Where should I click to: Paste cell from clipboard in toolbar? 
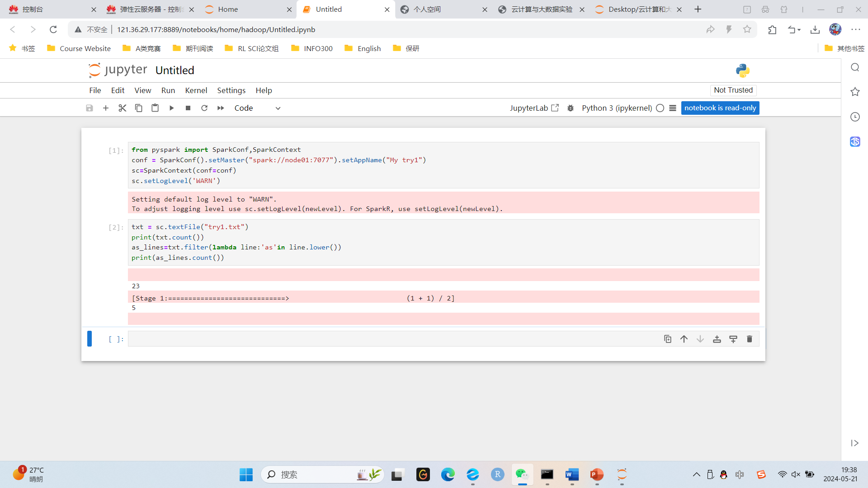(155, 108)
